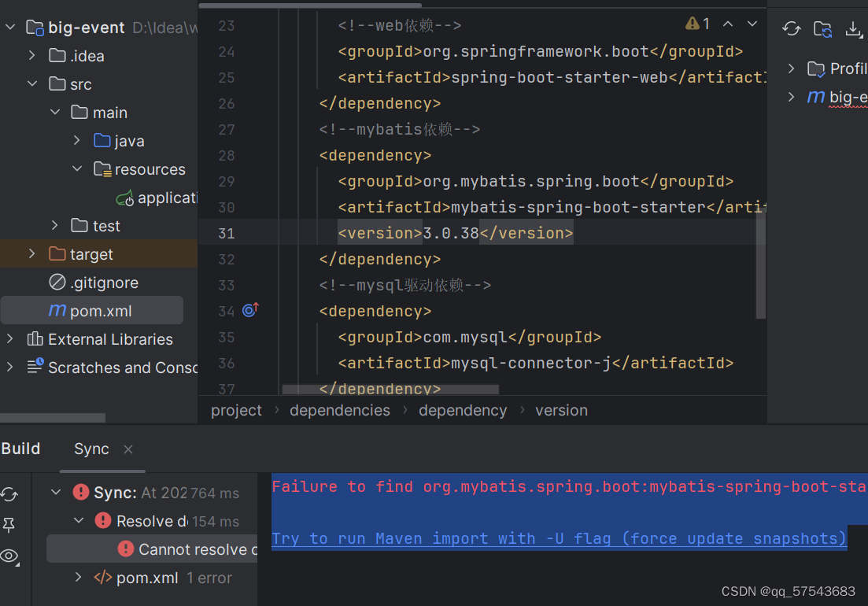The width and height of the screenshot is (868, 606).
Task: Click the Scratches and Consoles icon
Action: 35,367
